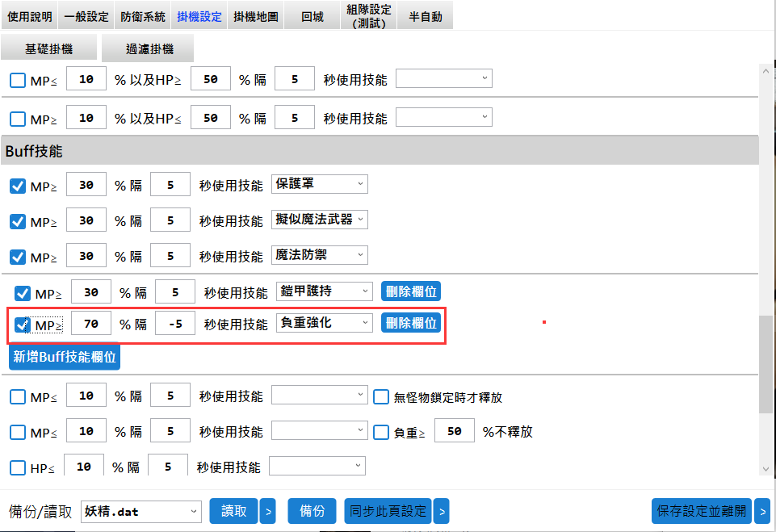
Task: Open the 防衛系統 tab
Action: coord(143,17)
